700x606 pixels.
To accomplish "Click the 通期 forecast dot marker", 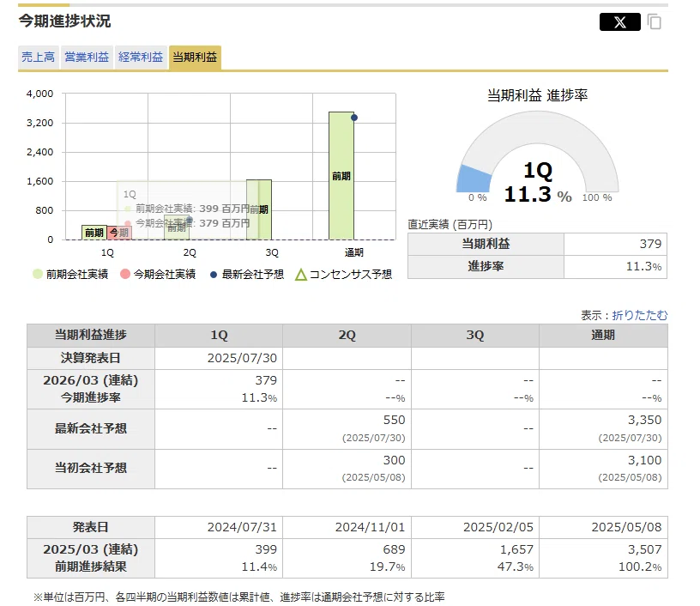I will pyautogui.click(x=354, y=118).
